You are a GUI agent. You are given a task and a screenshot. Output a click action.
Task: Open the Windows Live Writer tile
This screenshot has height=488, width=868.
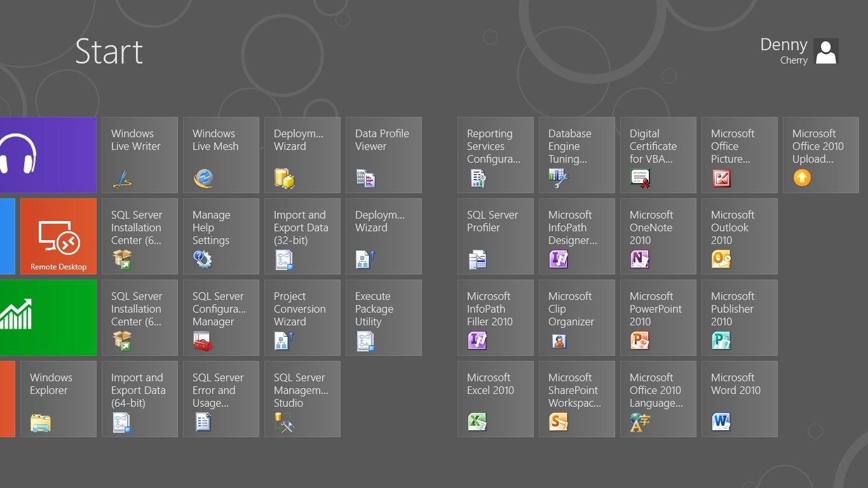coord(140,155)
